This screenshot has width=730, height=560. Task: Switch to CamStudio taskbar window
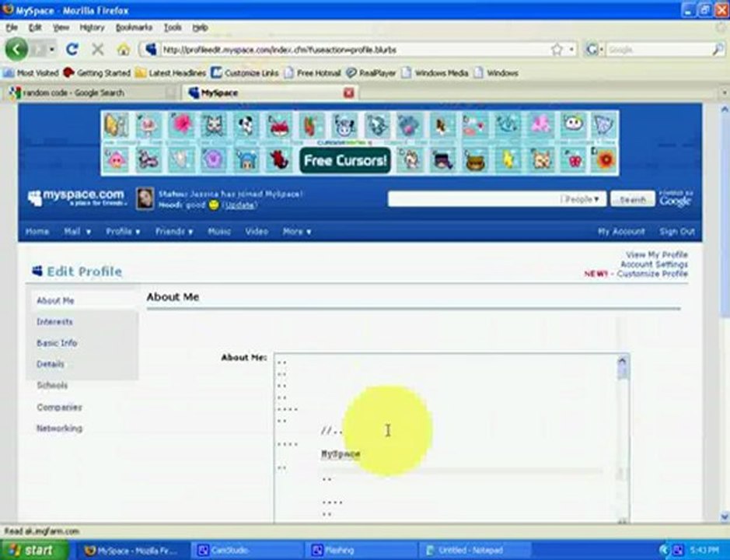[247, 550]
